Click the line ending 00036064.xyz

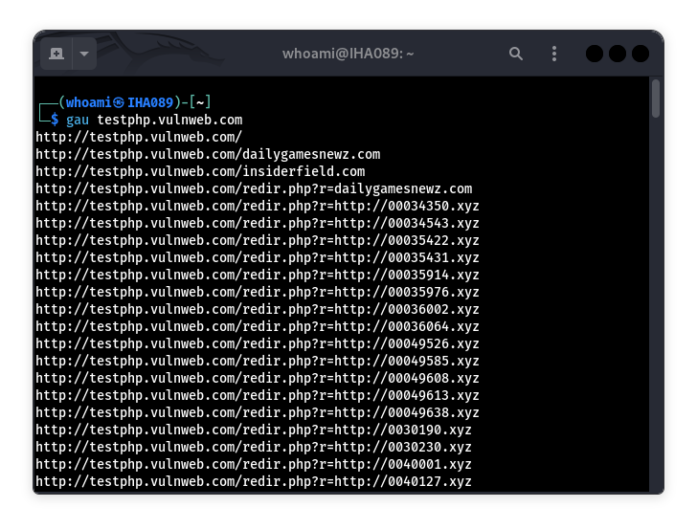[x=257, y=327]
